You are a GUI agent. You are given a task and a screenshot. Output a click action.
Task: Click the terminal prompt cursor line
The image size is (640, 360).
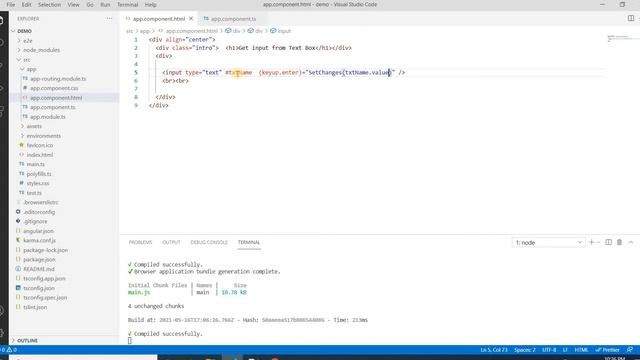[130, 340]
